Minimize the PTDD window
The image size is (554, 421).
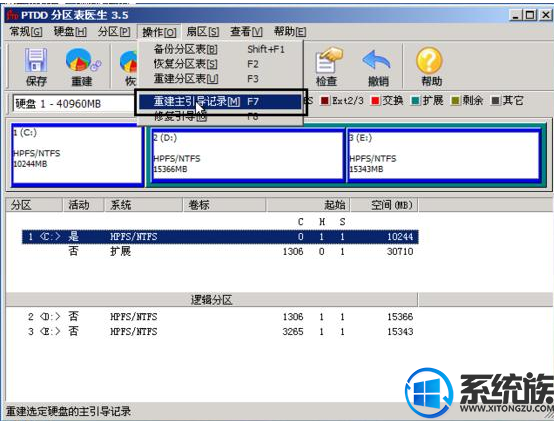(516, 15)
